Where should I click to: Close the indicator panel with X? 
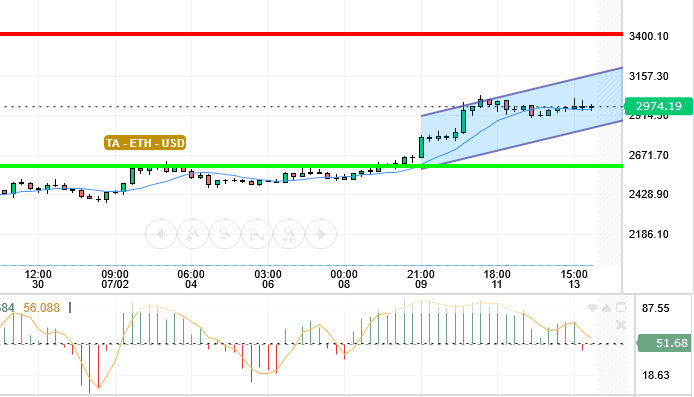pyautogui.click(x=621, y=326)
